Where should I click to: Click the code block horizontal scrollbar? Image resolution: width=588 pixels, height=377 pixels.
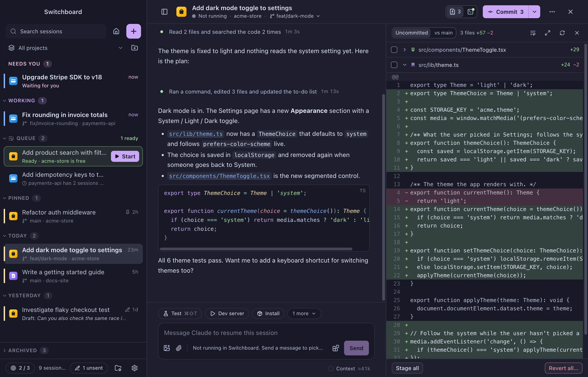tap(256, 249)
